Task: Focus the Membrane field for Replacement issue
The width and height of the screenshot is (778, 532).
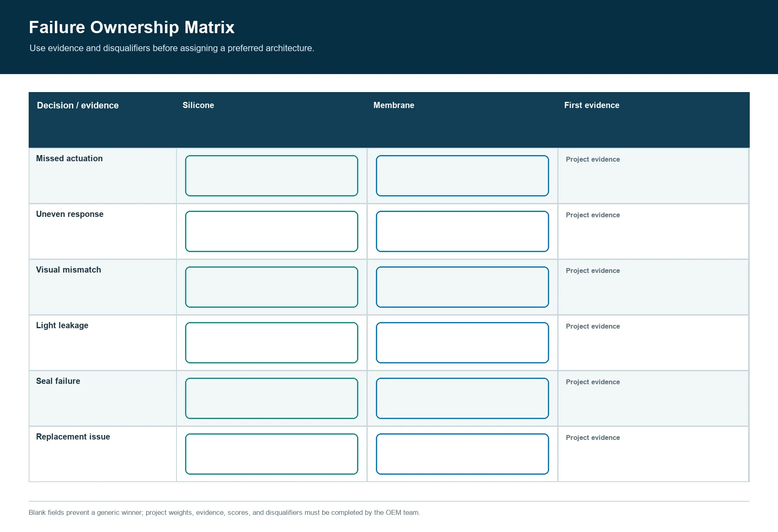Action: 462,454
